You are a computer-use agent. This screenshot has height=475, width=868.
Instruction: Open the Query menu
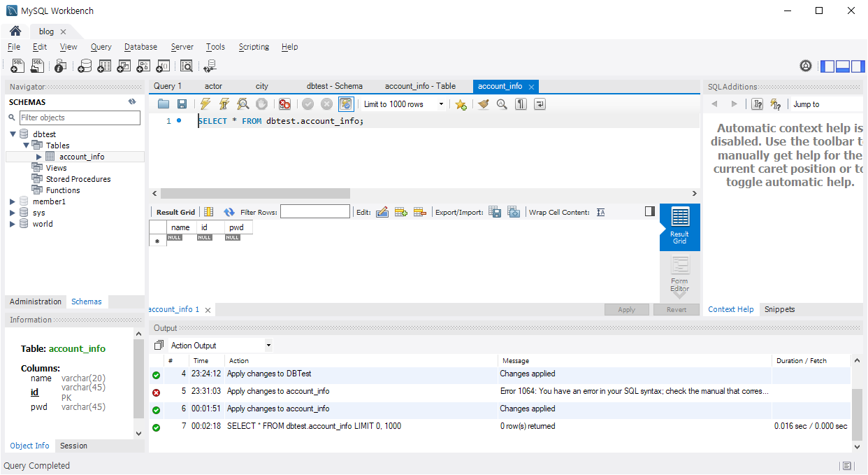pyautogui.click(x=101, y=47)
